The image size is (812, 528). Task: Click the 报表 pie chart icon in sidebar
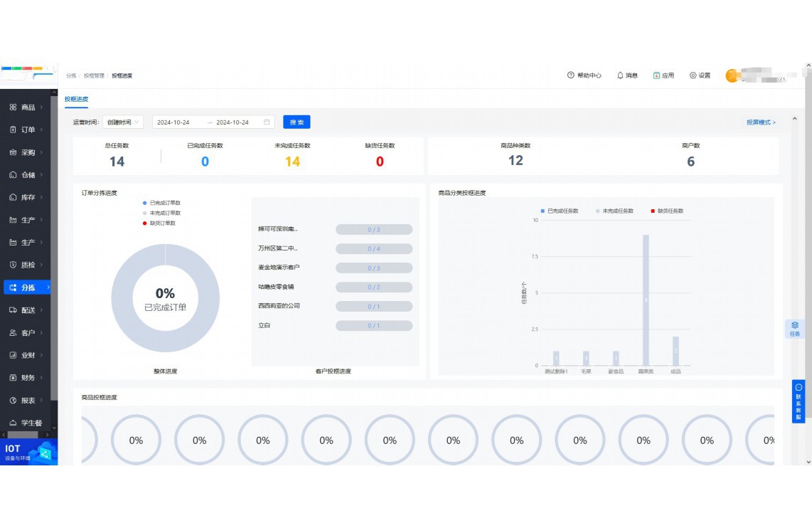click(13, 401)
